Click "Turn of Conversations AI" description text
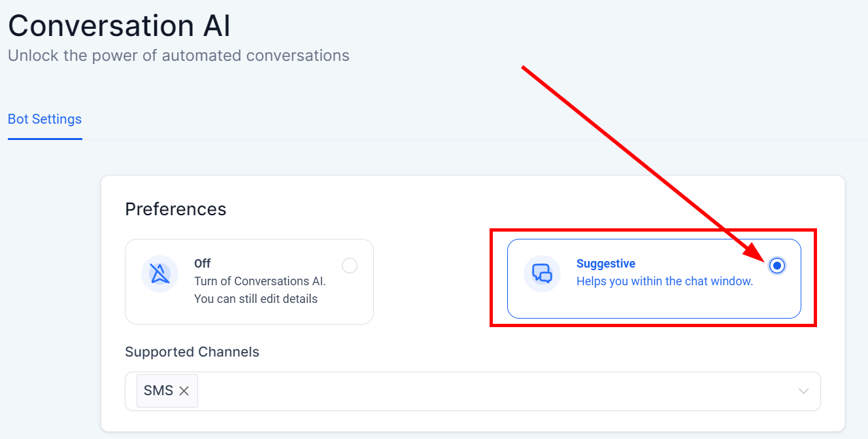Image resolution: width=868 pixels, height=439 pixels. (x=259, y=281)
